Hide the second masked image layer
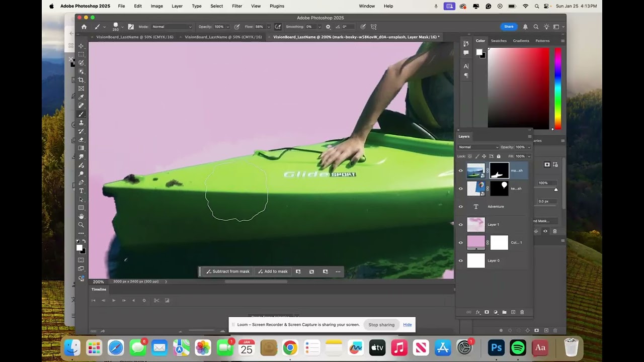644x362 pixels. [460, 189]
